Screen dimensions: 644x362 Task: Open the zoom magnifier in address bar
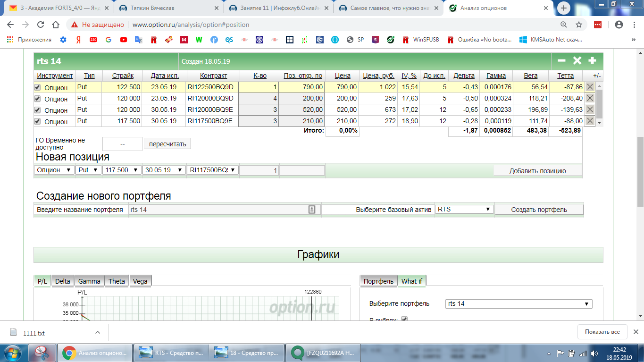pos(564,25)
